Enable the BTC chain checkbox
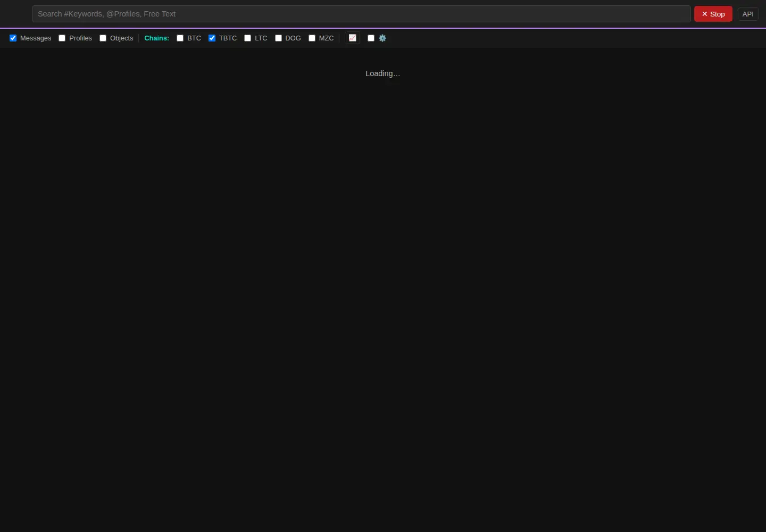Screen dimensions: 766x532 pyautogui.click(x=180, y=38)
